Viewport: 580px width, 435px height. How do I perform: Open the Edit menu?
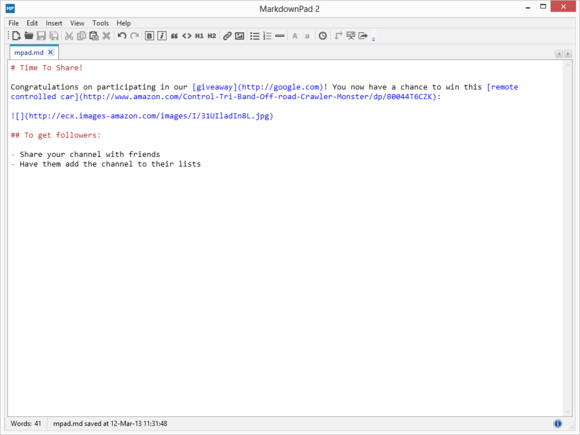32,23
